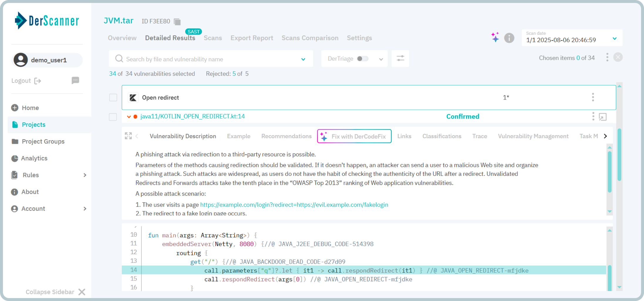
Task: Click the Project Groups folder icon
Action: pyautogui.click(x=15, y=141)
